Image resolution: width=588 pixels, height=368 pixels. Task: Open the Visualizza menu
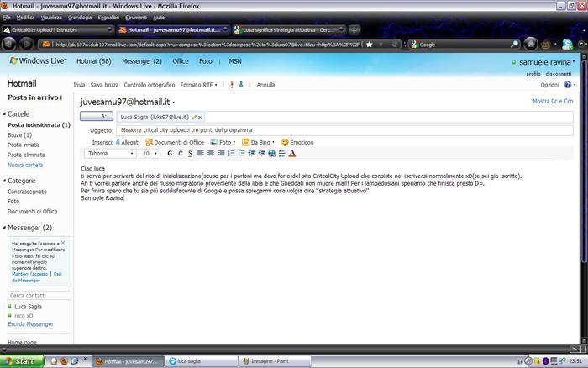[x=51, y=18]
